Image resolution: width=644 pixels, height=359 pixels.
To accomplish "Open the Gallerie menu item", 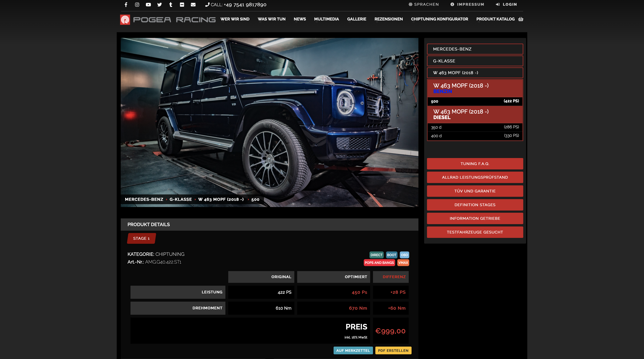I will [357, 19].
